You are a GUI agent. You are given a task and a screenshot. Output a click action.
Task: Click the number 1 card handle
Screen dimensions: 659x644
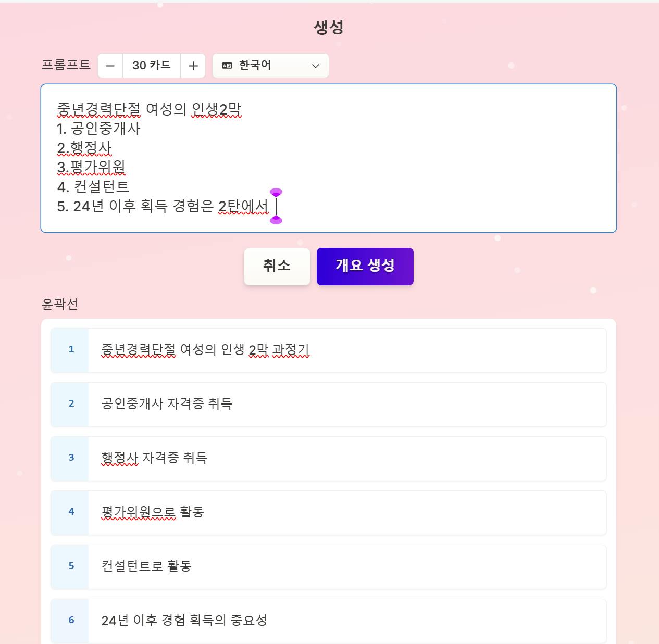point(71,350)
